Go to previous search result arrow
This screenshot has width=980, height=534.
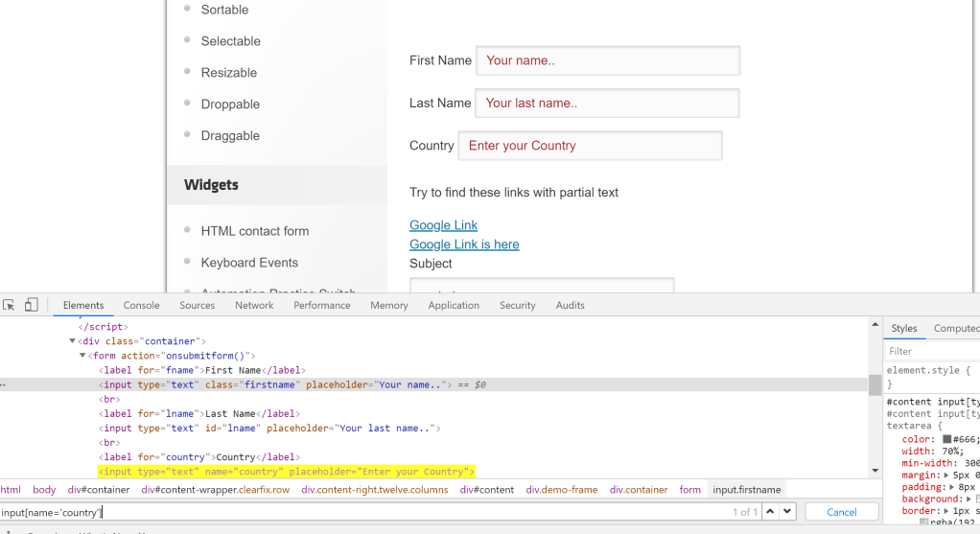tap(770, 512)
